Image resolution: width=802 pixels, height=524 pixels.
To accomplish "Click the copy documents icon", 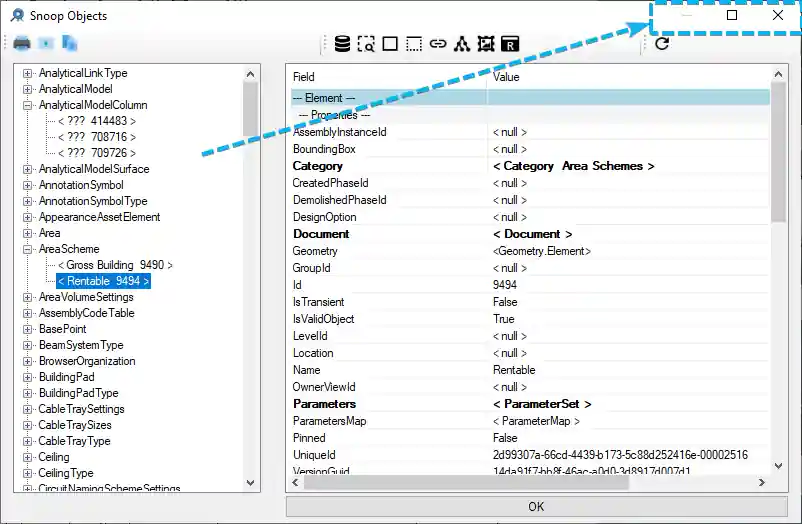I will click(69, 43).
